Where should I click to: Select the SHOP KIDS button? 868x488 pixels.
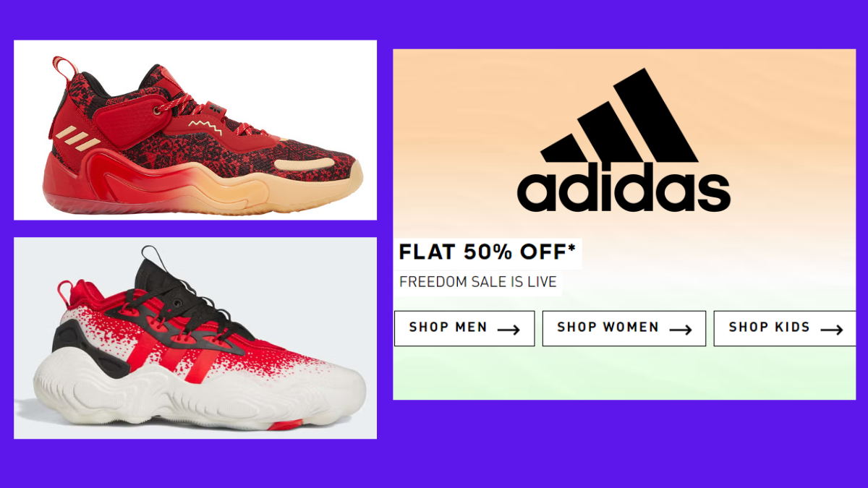[785, 328]
